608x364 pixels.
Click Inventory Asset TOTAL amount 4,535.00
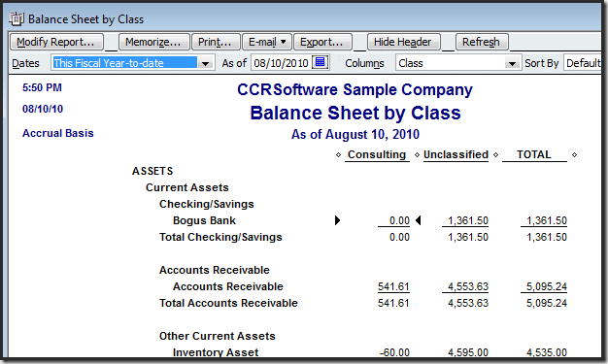(x=547, y=352)
